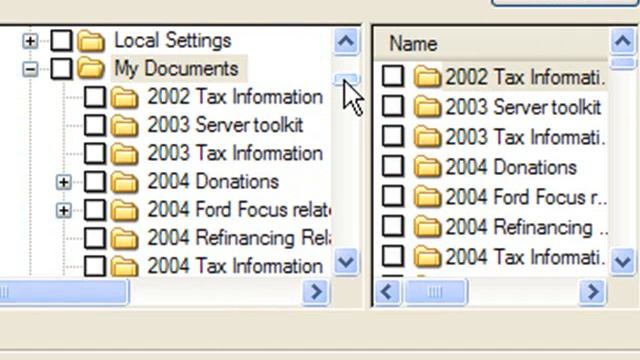Click 2004 Ford Focus folder icon in list
Screen dimensions: 640x360
(x=427, y=197)
